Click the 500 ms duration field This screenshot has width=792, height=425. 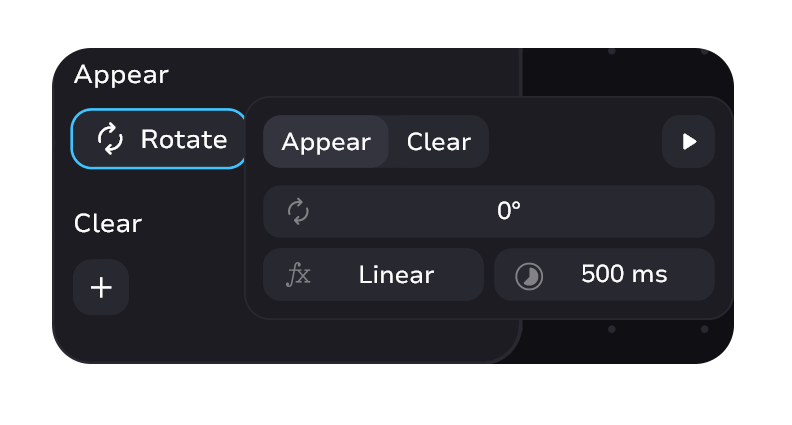tap(624, 275)
